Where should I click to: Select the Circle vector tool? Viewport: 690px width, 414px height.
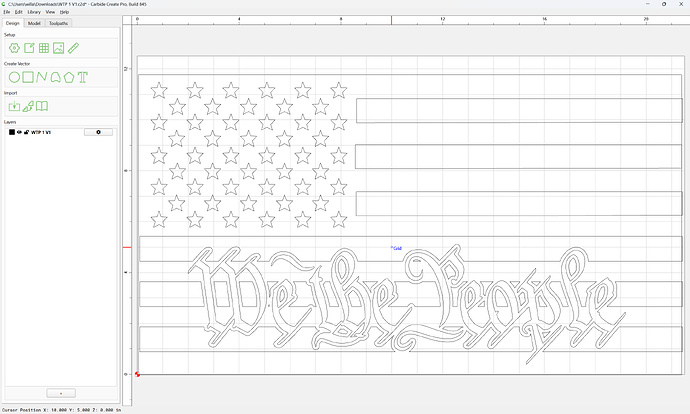(14, 77)
